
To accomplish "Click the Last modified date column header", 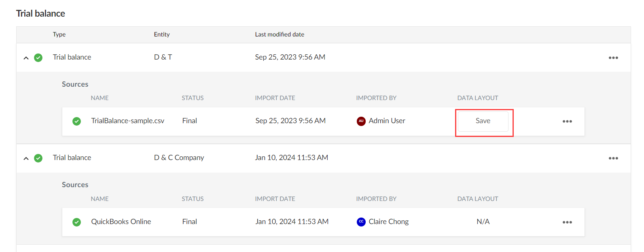I will (x=280, y=34).
